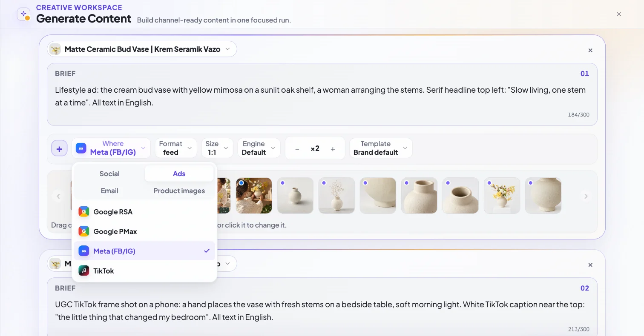Click the Creative Workspace sparkle icon
Screen dimensions: 644x336
pyautogui.click(x=23, y=14)
